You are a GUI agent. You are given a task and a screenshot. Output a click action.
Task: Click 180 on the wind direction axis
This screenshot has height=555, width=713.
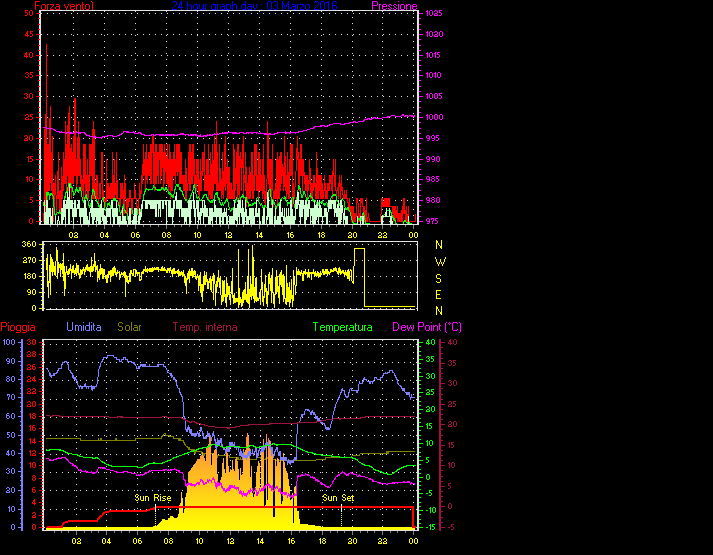pyautogui.click(x=29, y=276)
